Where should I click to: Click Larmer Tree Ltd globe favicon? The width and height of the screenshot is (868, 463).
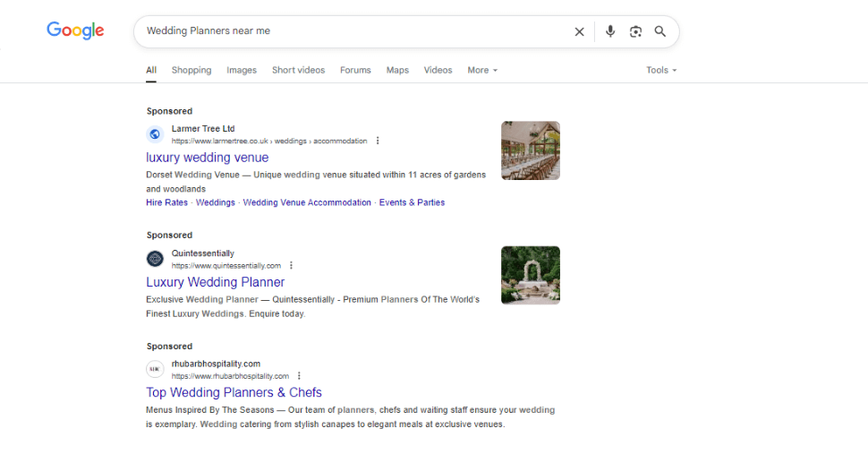coord(155,134)
